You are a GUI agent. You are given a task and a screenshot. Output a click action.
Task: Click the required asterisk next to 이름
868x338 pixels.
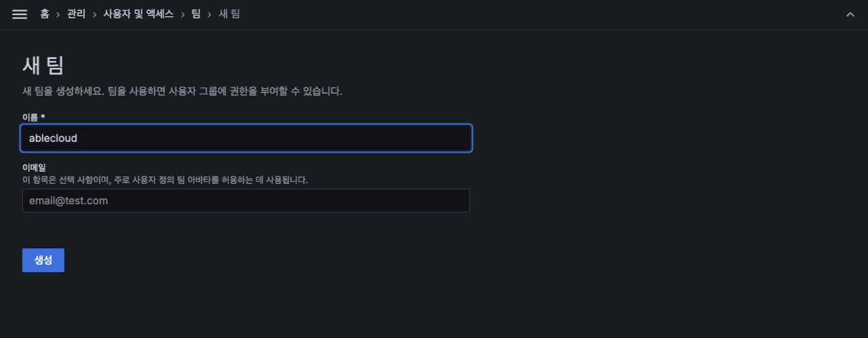tap(43, 117)
